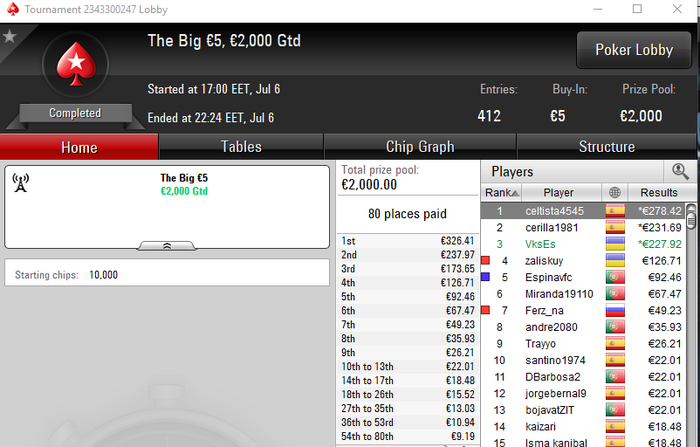
Task: Open the Chip Graph tab
Action: tap(420, 146)
